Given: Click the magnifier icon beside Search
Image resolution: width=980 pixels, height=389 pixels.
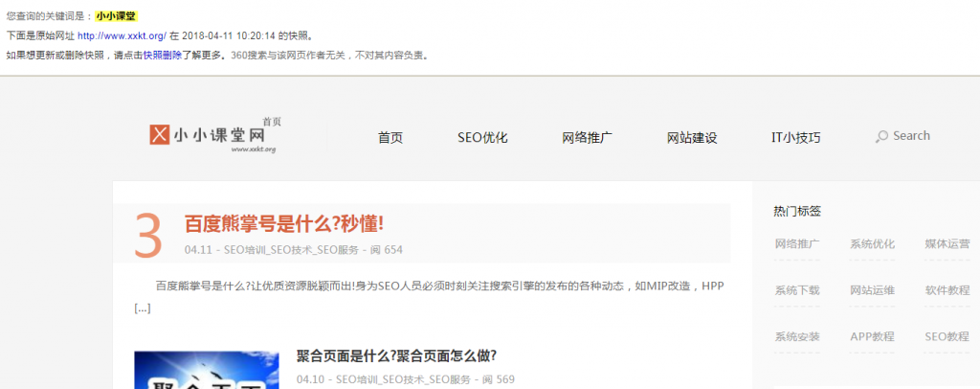Looking at the screenshot, I should (x=881, y=136).
